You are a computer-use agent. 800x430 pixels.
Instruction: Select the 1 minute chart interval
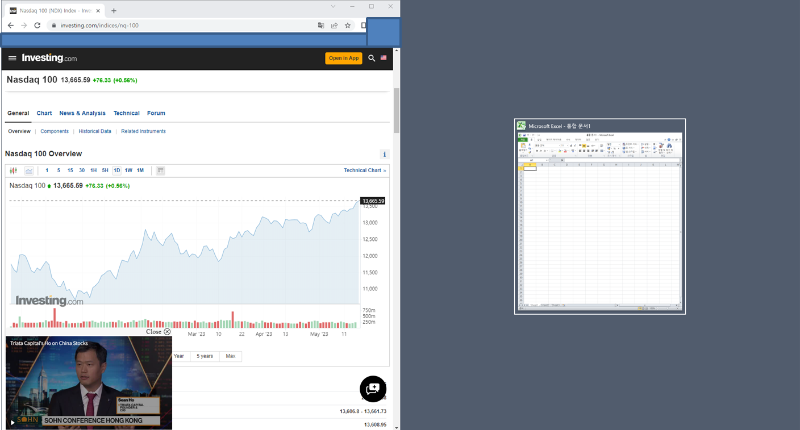(x=47, y=170)
